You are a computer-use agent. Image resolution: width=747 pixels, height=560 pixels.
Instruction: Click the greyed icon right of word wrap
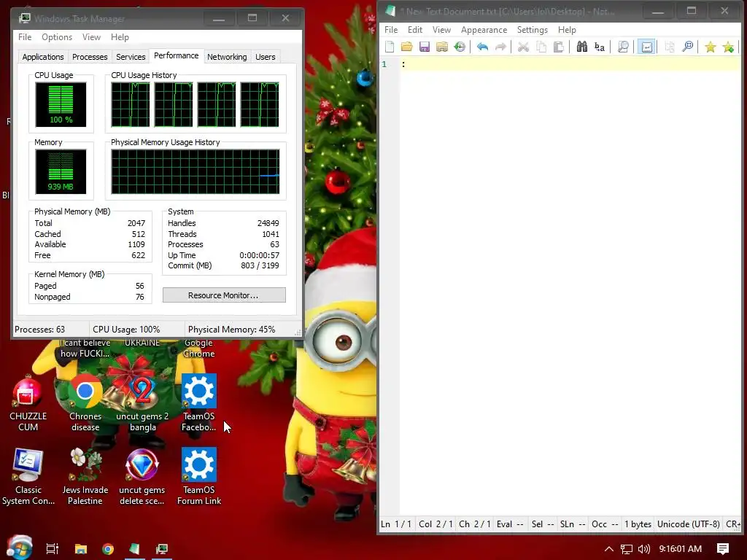pos(670,47)
